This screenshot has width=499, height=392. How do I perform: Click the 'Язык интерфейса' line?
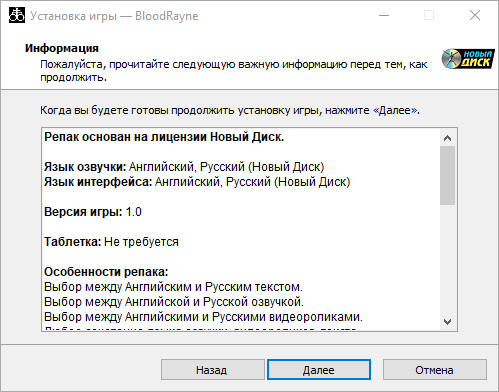(x=197, y=182)
